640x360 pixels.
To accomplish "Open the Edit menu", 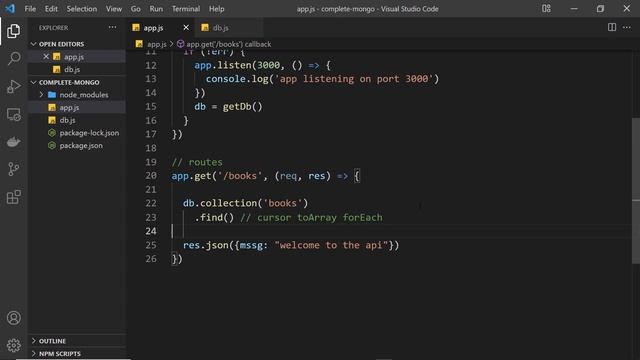I will (51, 9).
